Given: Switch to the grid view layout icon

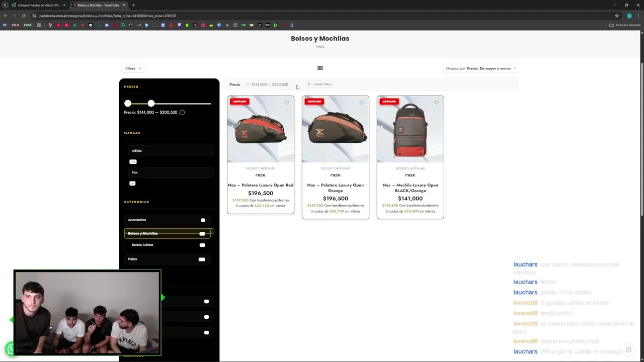Looking at the screenshot, I should coord(320,68).
